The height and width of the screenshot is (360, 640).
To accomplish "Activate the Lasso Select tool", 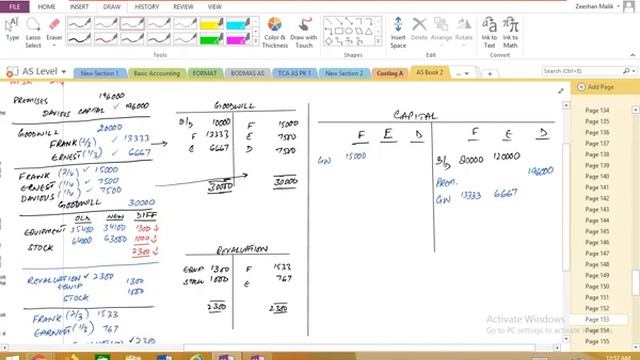I will 33,33.
